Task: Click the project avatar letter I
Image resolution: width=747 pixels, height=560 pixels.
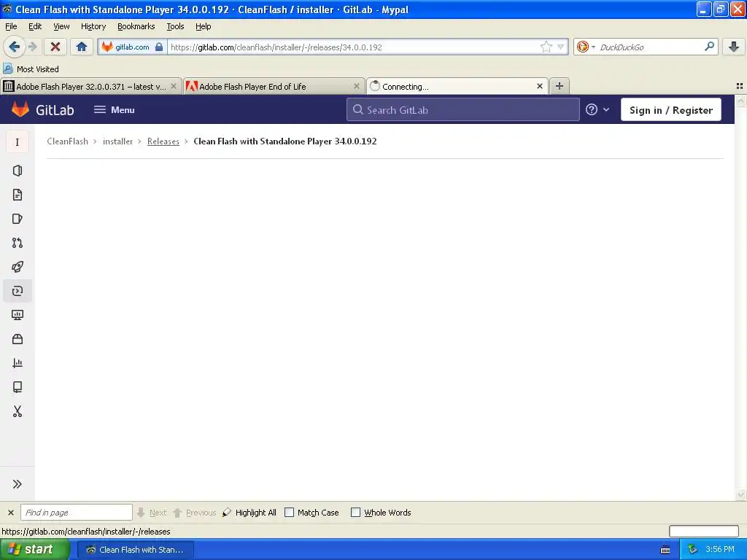Action: (18, 142)
